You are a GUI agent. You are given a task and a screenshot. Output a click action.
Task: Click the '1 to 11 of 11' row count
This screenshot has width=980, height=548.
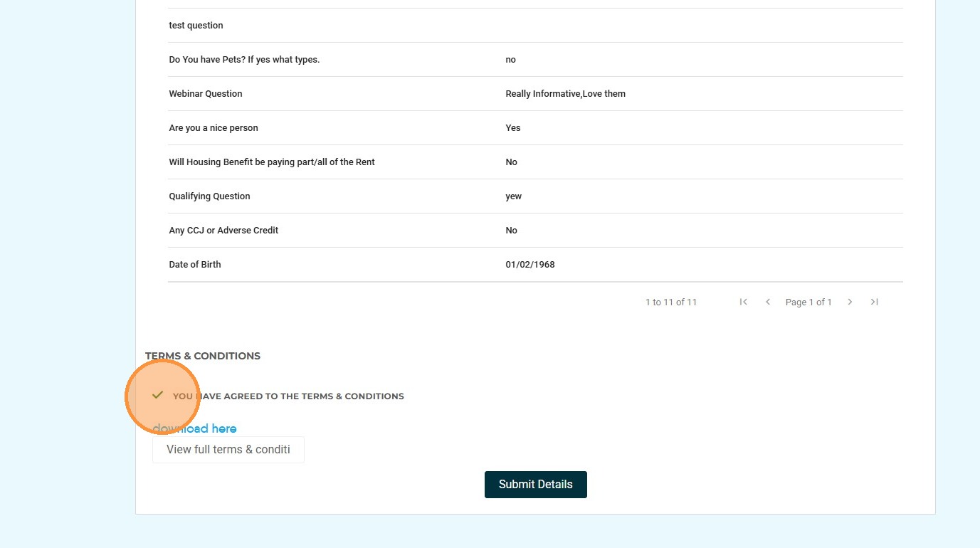(670, 302)
